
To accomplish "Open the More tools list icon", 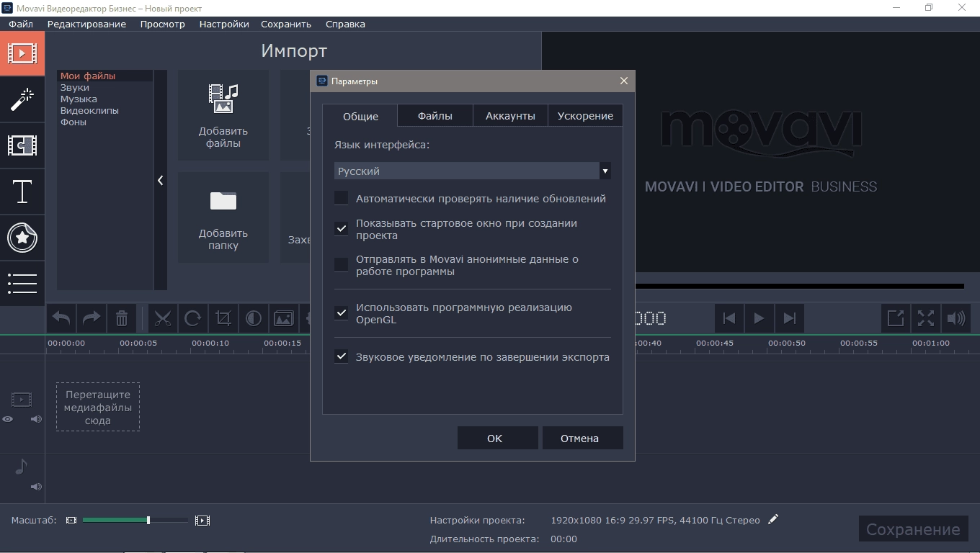I will [x=22, y=284].
